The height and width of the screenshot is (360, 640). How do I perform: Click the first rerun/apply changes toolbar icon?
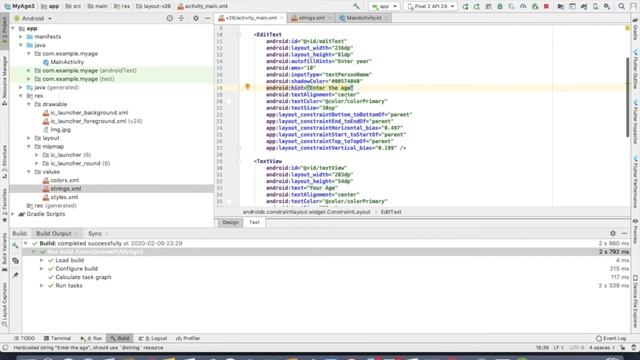465,6
